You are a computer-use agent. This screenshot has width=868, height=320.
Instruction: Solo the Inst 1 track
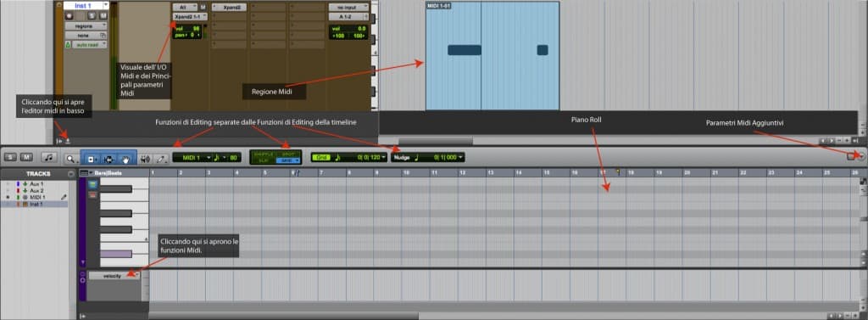pyautogui.click(x=92, y=16)
